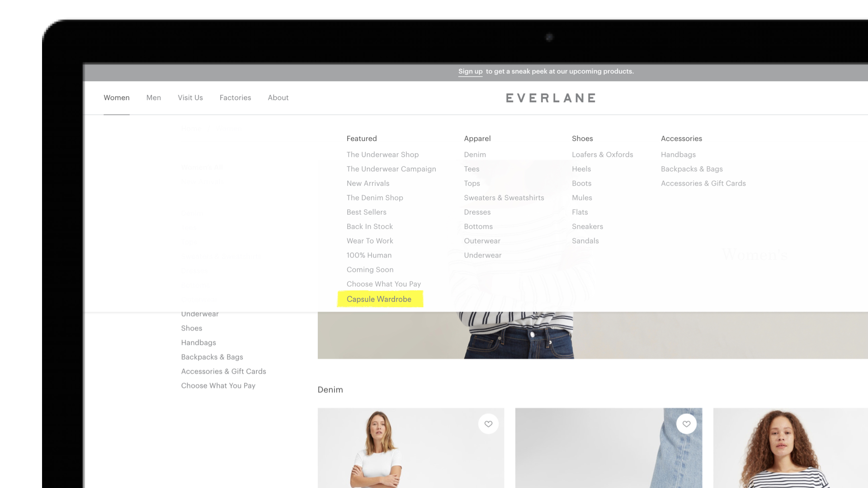Open The Underwear Shop
868x488 pixels.
click(382, 155)
